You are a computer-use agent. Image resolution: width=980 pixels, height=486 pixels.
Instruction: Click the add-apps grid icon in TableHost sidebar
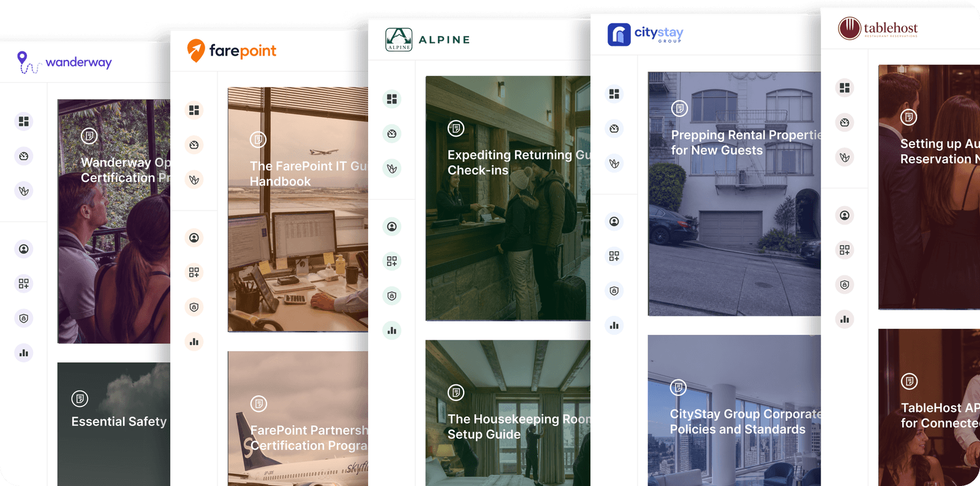[x=845, y=250]
